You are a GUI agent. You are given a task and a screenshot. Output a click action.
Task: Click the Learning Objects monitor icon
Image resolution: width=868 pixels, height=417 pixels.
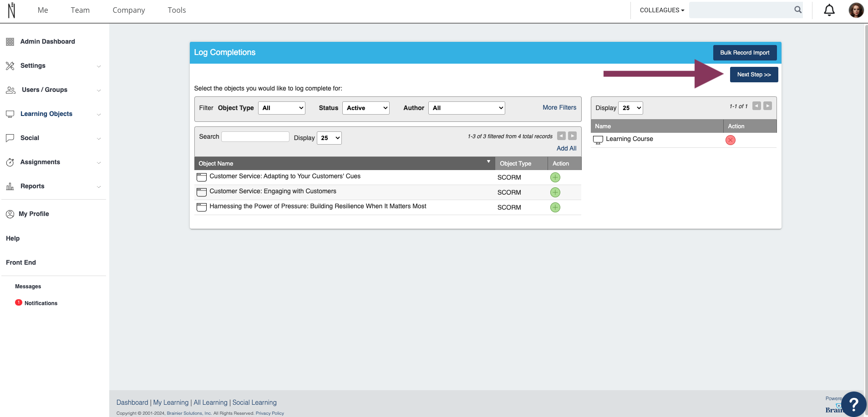[10, 114]
